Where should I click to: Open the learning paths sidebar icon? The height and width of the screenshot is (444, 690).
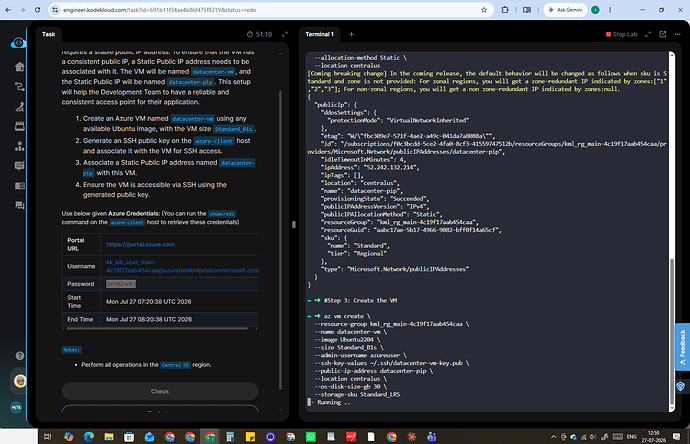coord(19,86)
